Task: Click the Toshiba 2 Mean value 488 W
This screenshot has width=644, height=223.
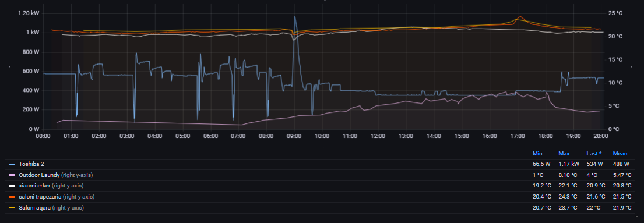Action: click(x=621, y=164)
